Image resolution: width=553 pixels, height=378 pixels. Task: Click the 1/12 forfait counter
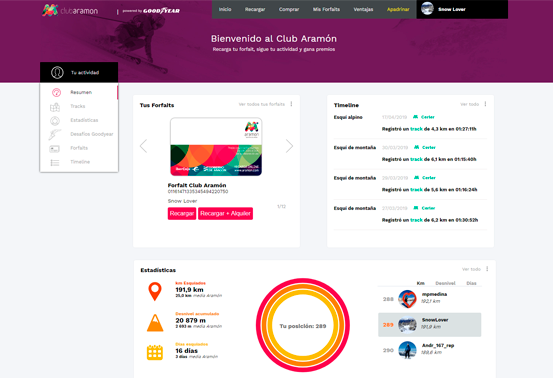281,206
